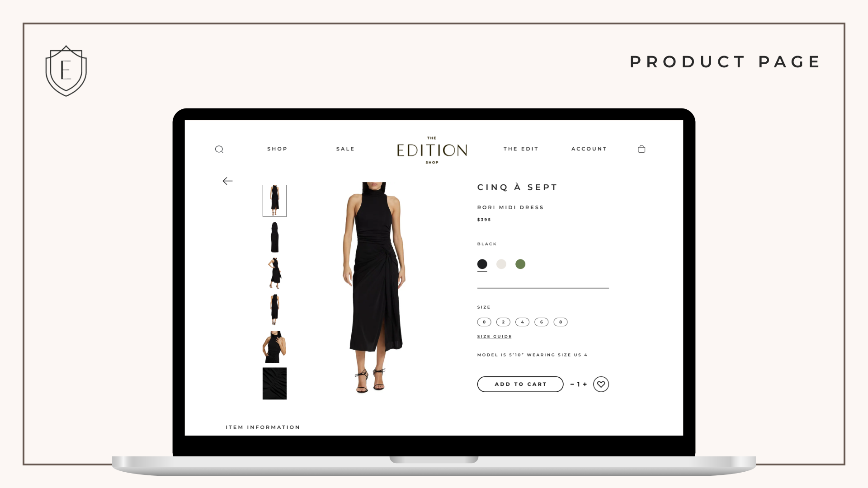Viewport: 868px width, 488px height.
Task: Open the search magnifier icon
Action: tap(219, 149)
